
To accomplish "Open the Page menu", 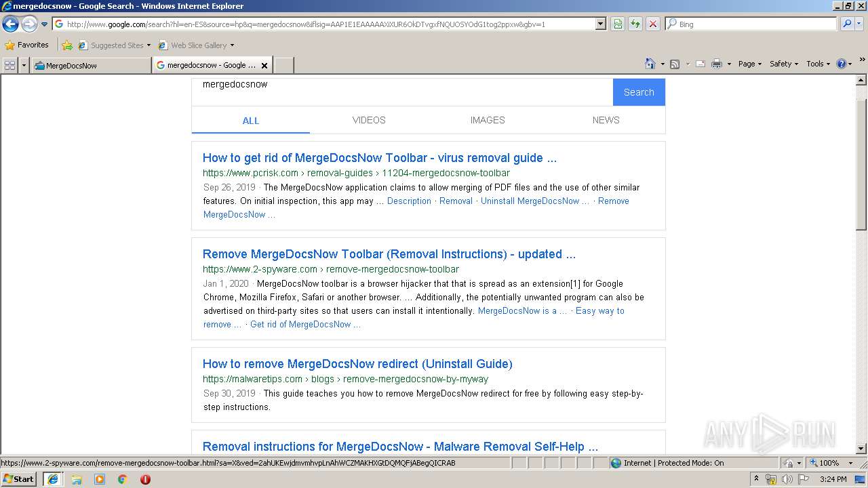I will pos(749,64).
